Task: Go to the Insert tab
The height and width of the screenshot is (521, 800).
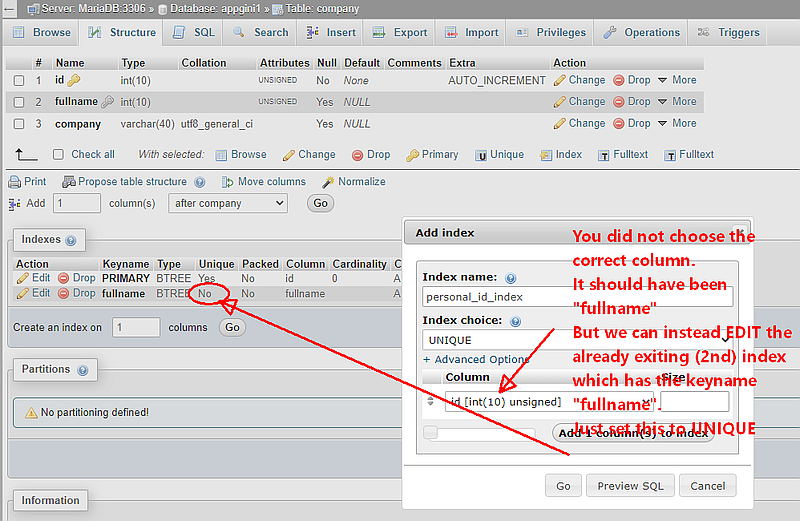Action: coord(331,33)
